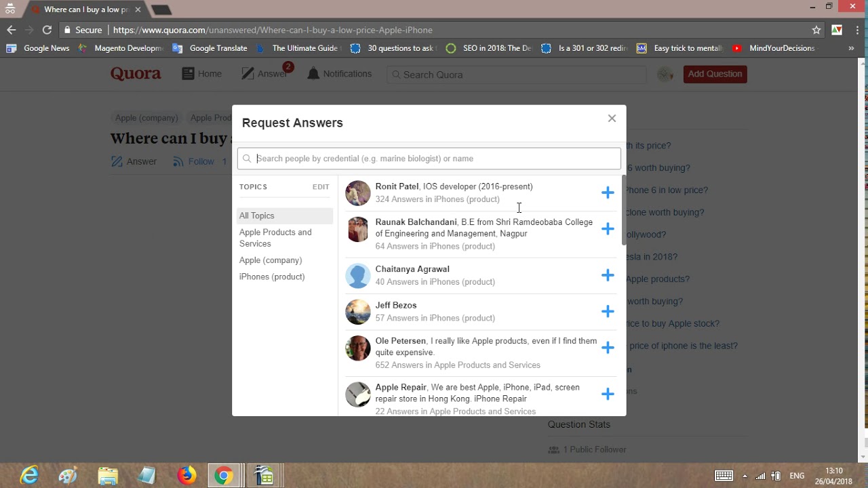The width and height of the screenshot is (868, 488).
Task: Click plus icon next to Jeff Bezos
Action: click(x=608, y=311)
